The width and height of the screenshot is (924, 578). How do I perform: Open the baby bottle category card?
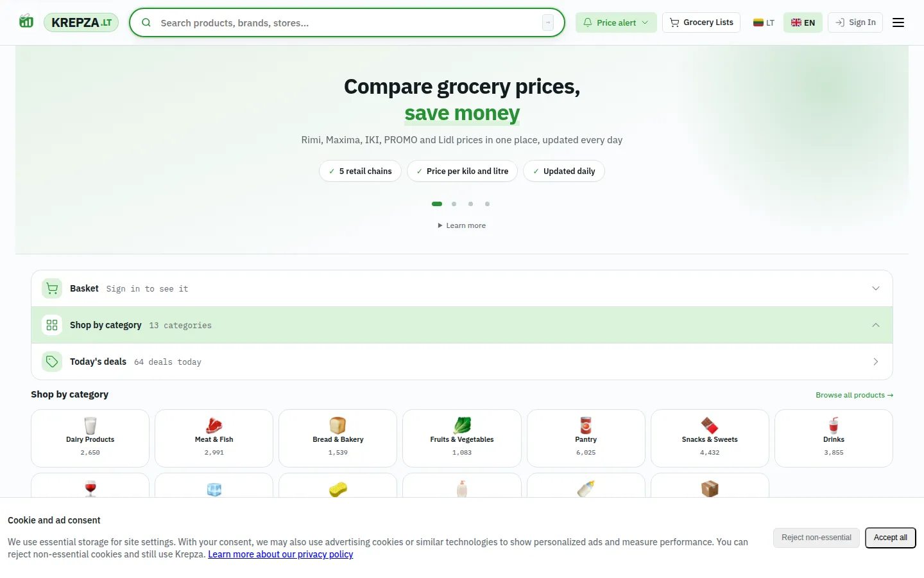point(586,486)
